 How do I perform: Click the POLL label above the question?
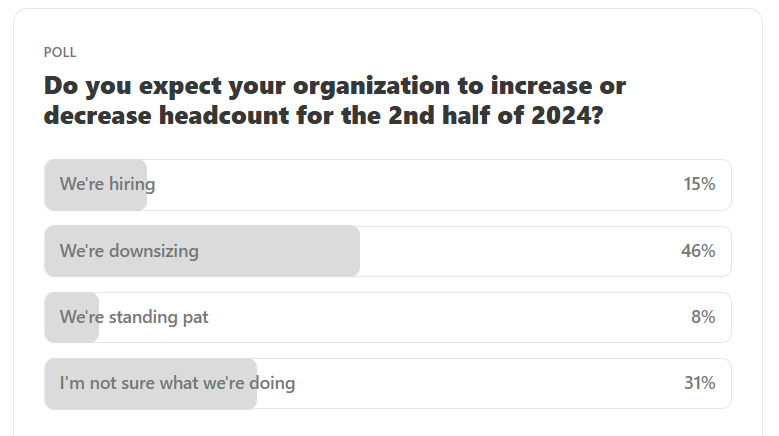click(x=60, y=52)
